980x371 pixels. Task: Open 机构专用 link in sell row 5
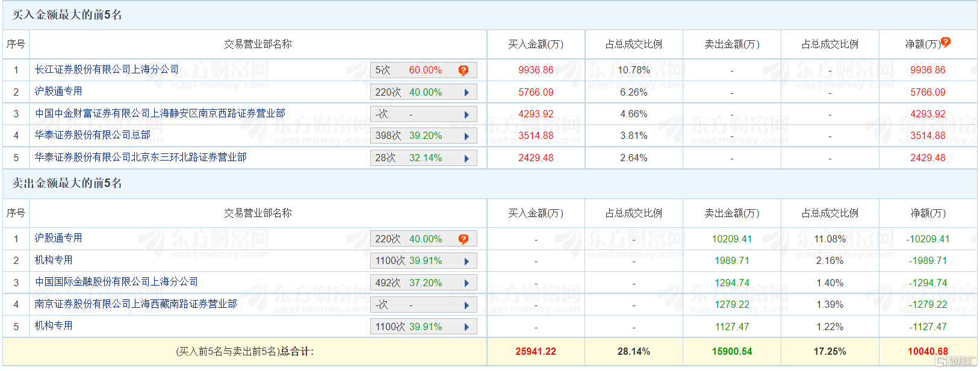54,326
